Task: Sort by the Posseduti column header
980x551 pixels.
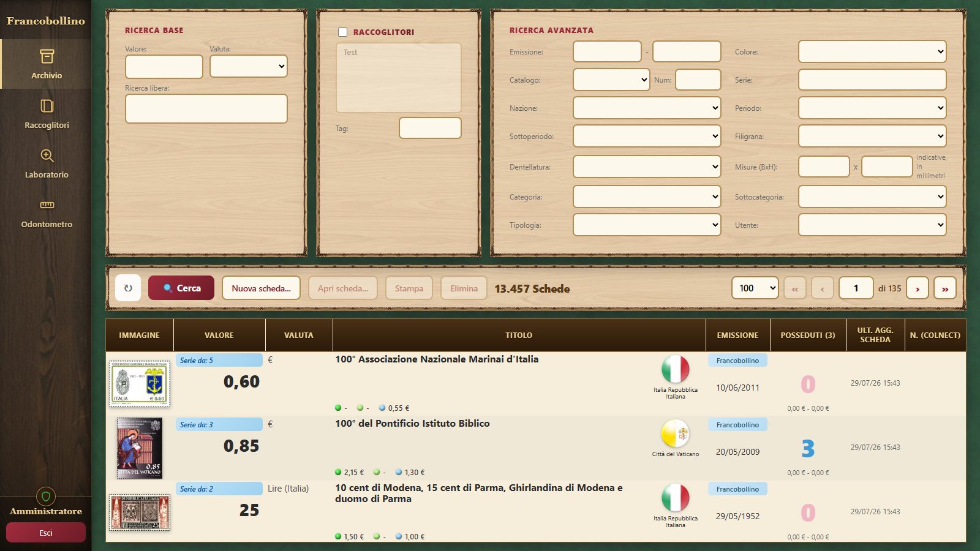Action: 808,335
